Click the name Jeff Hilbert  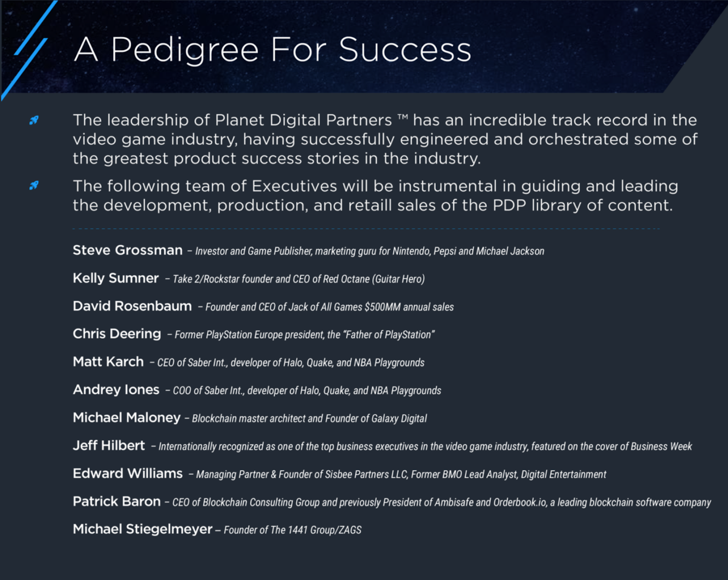pyautogui.click(x=109, y=445)
